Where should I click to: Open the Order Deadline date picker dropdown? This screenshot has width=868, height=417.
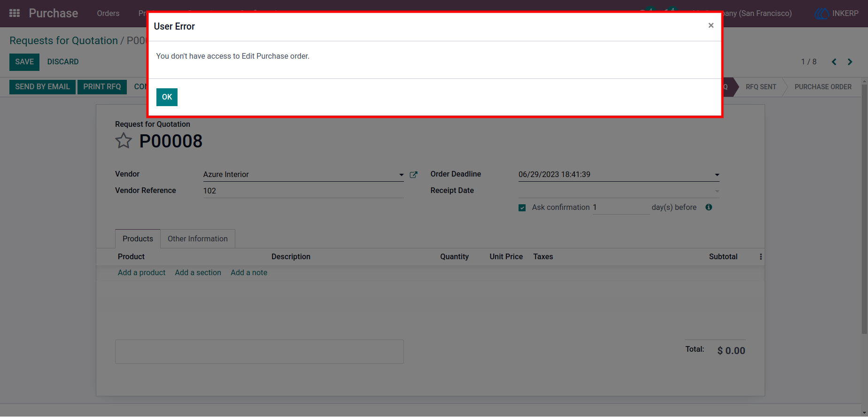pos(717,175)
